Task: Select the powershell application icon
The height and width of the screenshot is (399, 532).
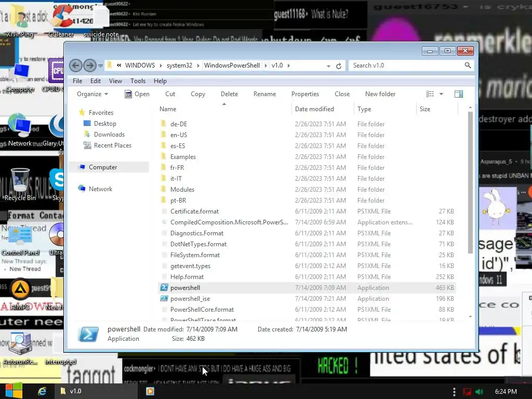Action: (x=164, y=288)
